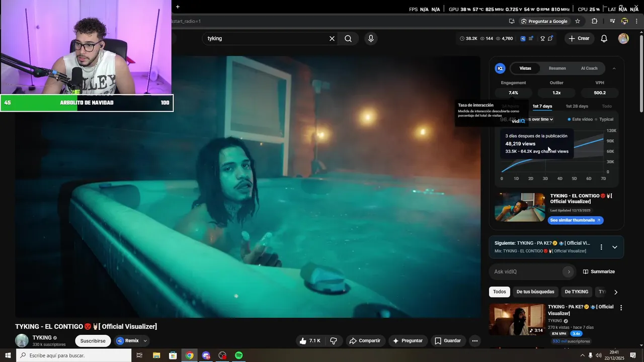The image size is (644, 362).
Task: Open the TYKING channel name link
Action: pos(42,338)
